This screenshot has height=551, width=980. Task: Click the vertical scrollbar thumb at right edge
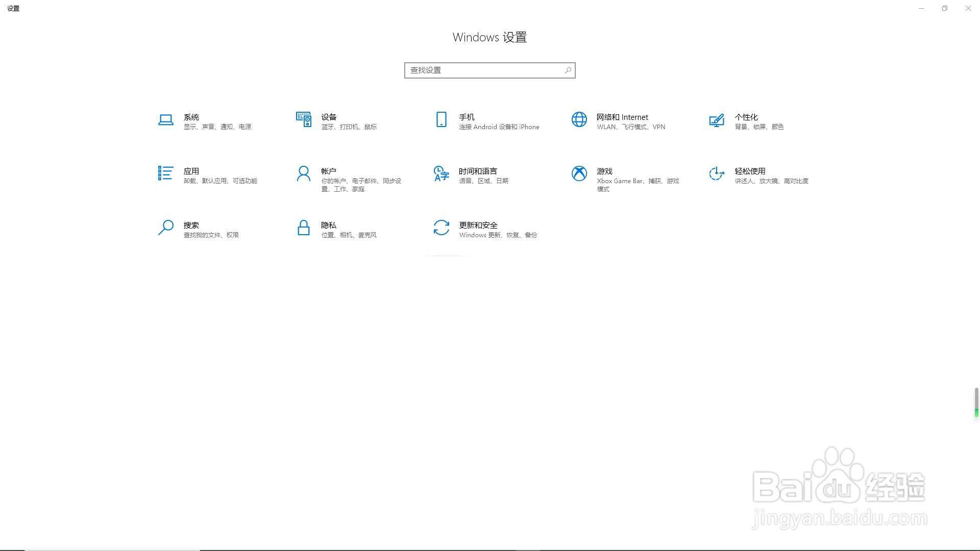coord(976,403)
